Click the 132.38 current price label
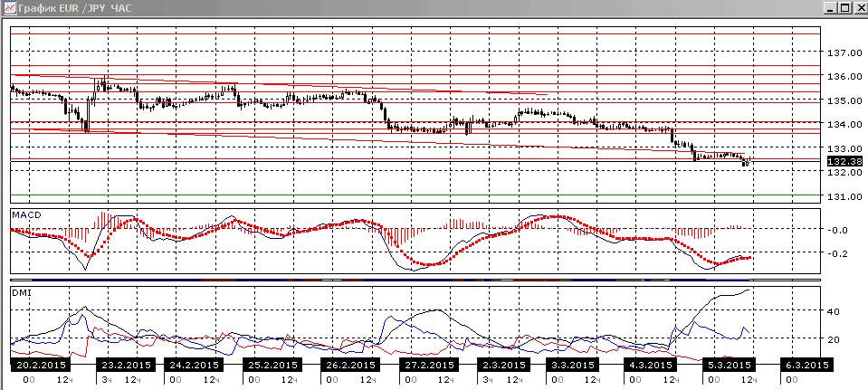The image size is (868, 390). click(x=844, y=161)
